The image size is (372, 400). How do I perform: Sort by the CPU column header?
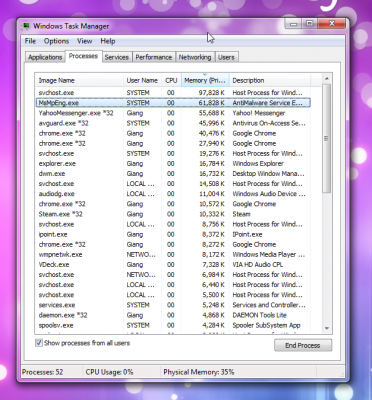click(x=171, y=80)
